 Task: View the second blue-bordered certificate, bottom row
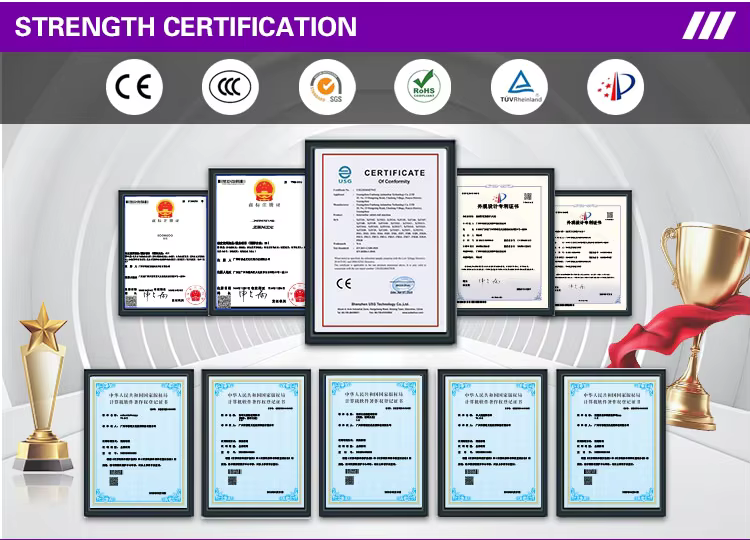tap(257, 441)
